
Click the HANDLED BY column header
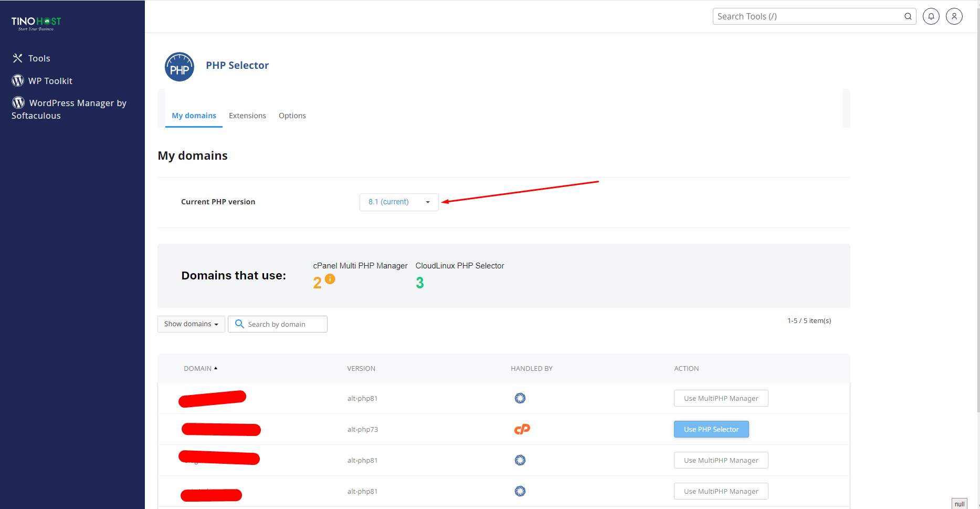[532, 368]
